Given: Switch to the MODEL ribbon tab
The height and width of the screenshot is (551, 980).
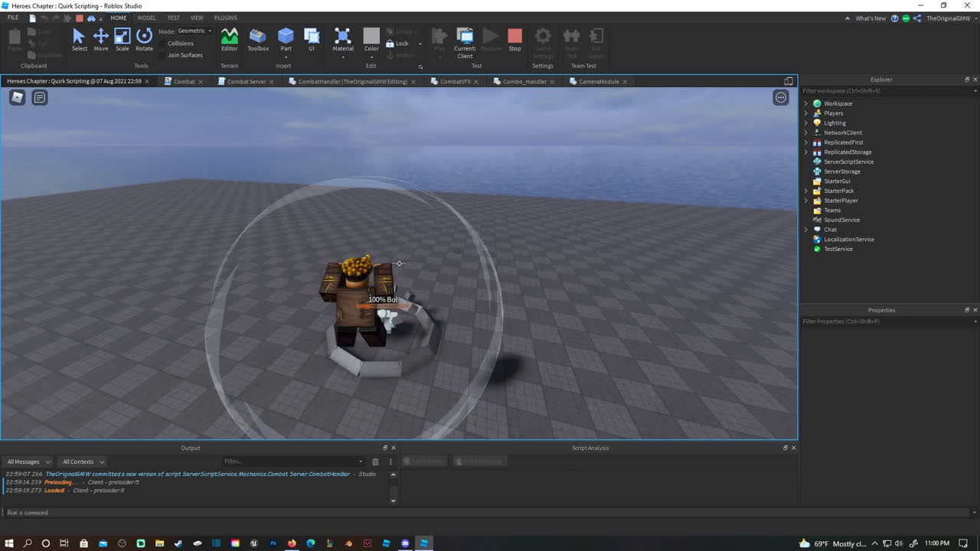Looking at the screenshot, I should coord(146,18).
